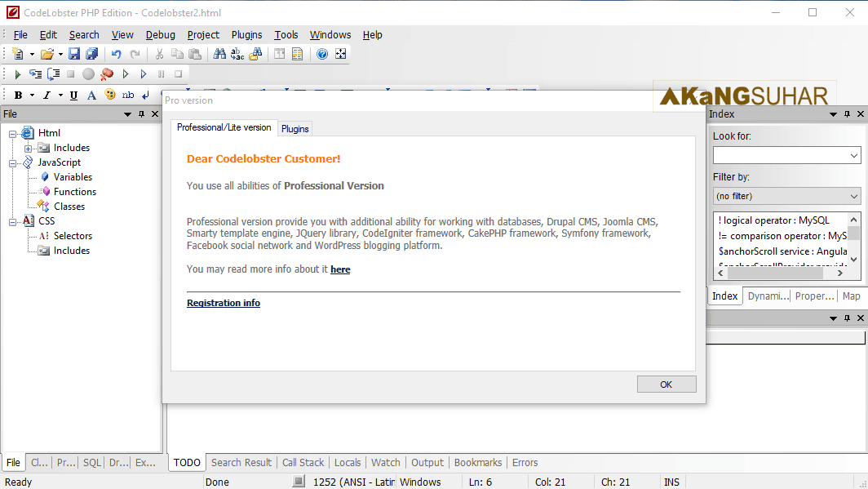Expand Includes node under Html
The width and height of the screenshot is (868, 489).
tap(28, 149)
